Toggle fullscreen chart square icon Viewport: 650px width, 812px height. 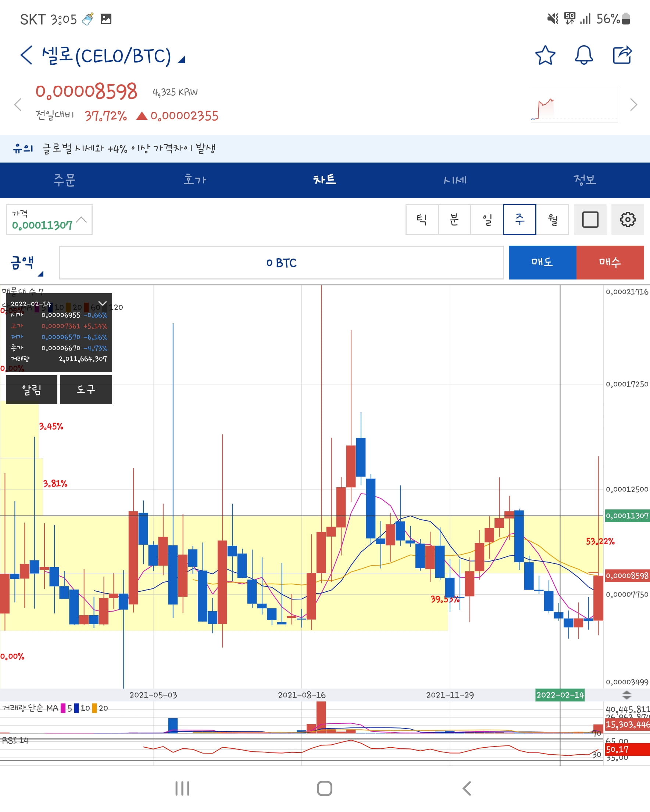590,220
